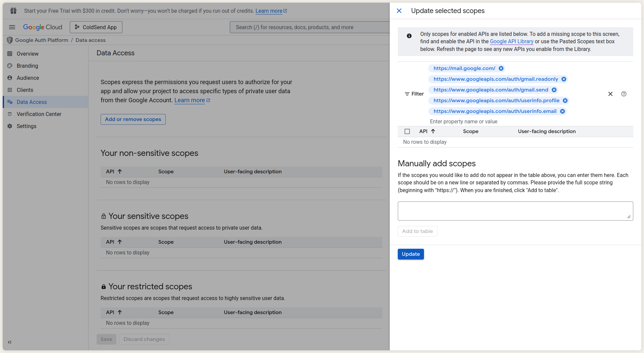Click the blue Update button
Screen dimensions: 644x353
pyautogui.click(x=411, y=254)
